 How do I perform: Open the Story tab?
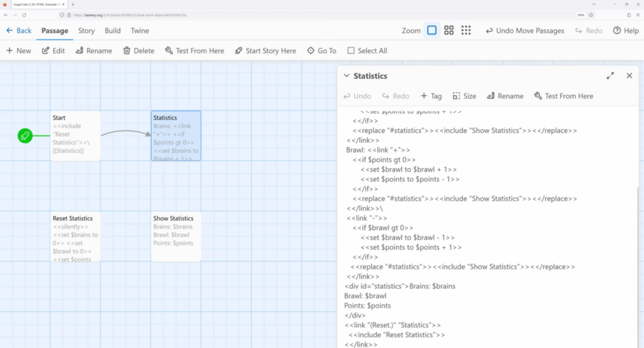(x=86, y=30)
